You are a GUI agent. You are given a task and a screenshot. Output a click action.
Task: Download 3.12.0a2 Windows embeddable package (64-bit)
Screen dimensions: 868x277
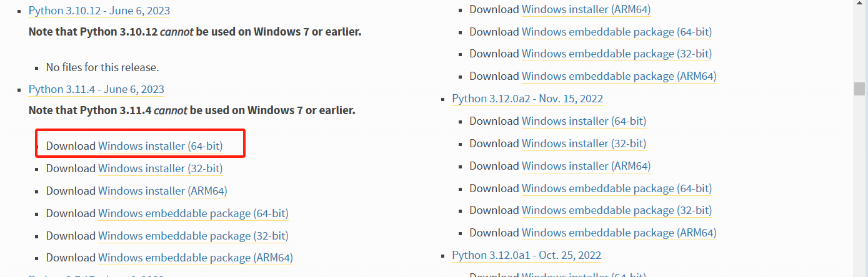(617, 188)
